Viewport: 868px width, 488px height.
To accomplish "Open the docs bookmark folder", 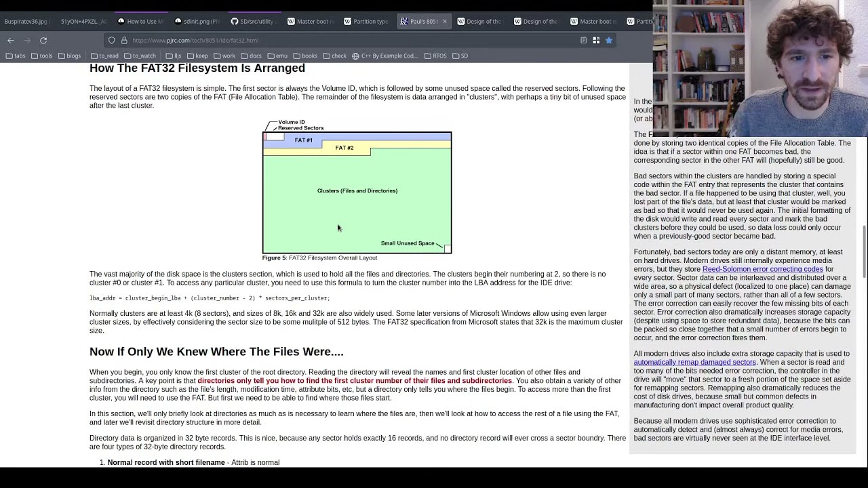I will pos(251,56).
